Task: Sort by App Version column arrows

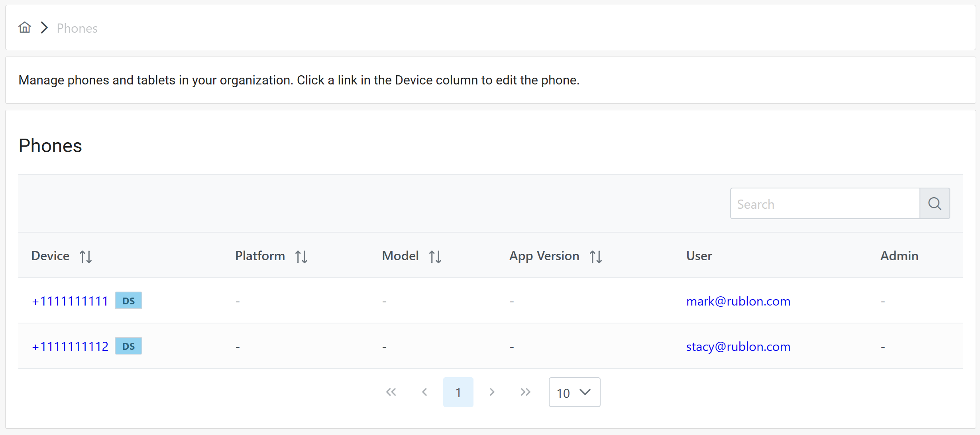Action: tap(596, 257)
